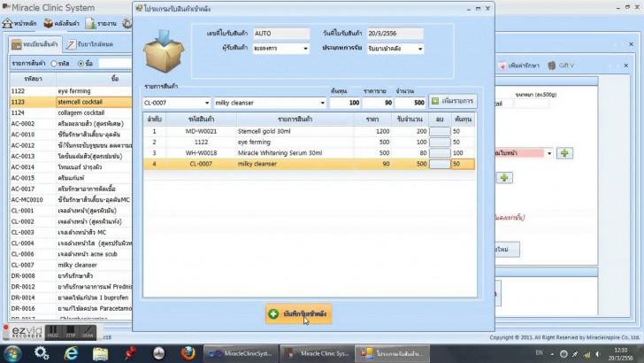Image resolution: width=644 pixels, height=363 pixels.
Task: Open the settings gear in taskbar
Action: (42, 353)
